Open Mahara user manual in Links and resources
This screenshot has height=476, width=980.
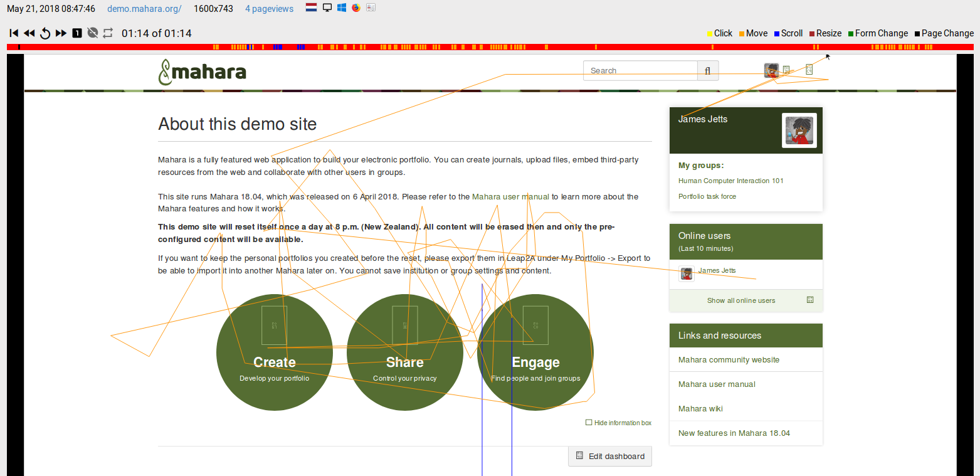717,384
